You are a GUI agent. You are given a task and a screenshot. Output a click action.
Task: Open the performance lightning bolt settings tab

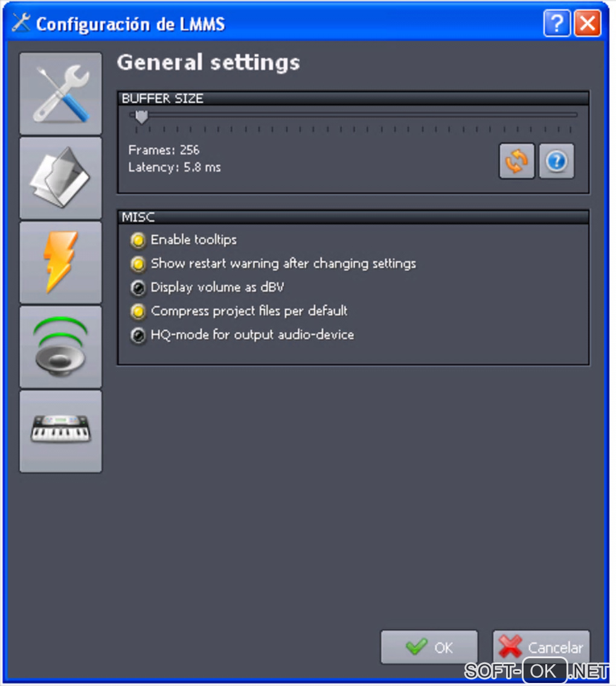click(60, 263)
